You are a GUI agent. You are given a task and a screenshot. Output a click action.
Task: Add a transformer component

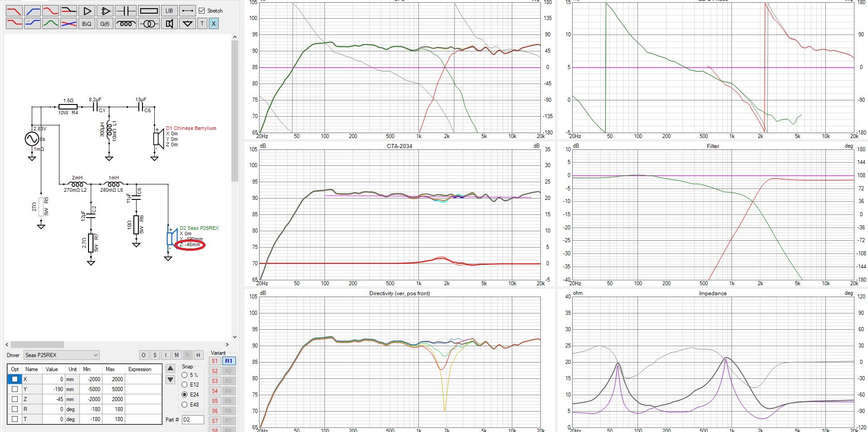coord(149,23)
